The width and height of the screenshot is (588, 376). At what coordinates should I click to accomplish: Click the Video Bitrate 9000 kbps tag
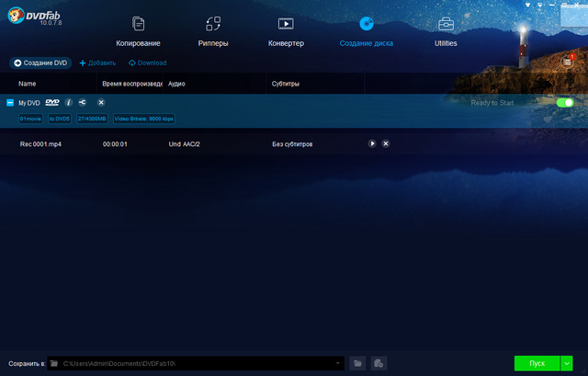pyautogui.click(x=144, y=119)
